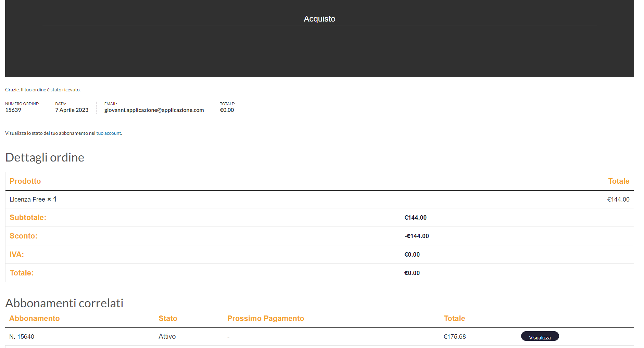Select the Licenza Free product name
The width and height of the screenshot is (644, 348).
pyautogui.click(x=27, y=199)
